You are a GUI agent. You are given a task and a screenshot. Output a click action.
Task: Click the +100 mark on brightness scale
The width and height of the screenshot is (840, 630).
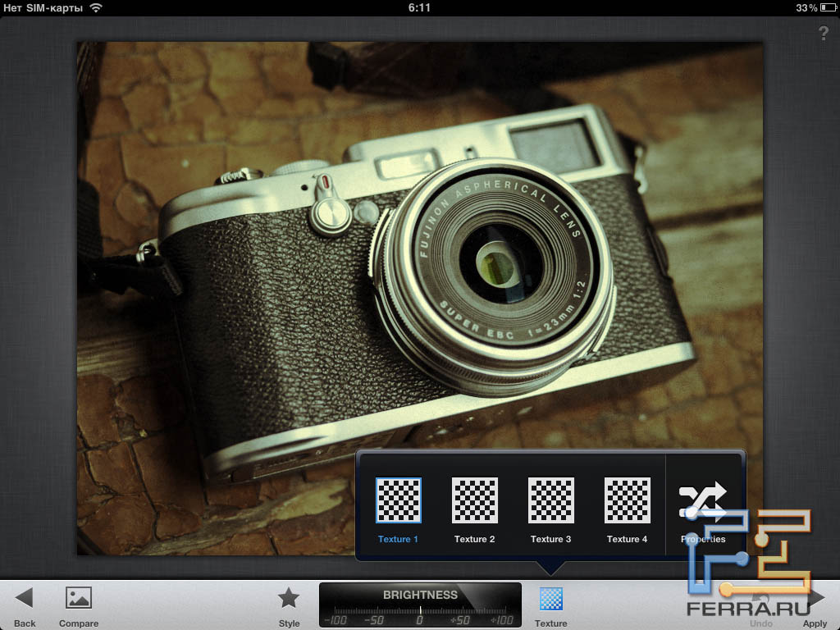(x=501, y=619)
